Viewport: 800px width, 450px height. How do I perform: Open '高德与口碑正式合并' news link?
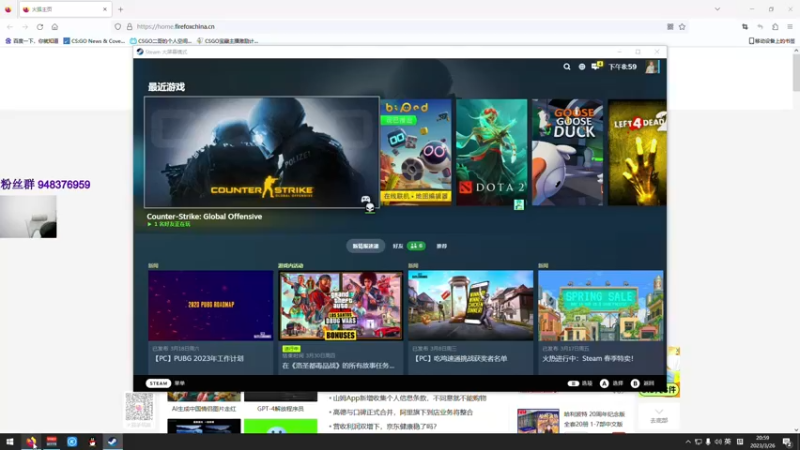click(x=403, y=412)
